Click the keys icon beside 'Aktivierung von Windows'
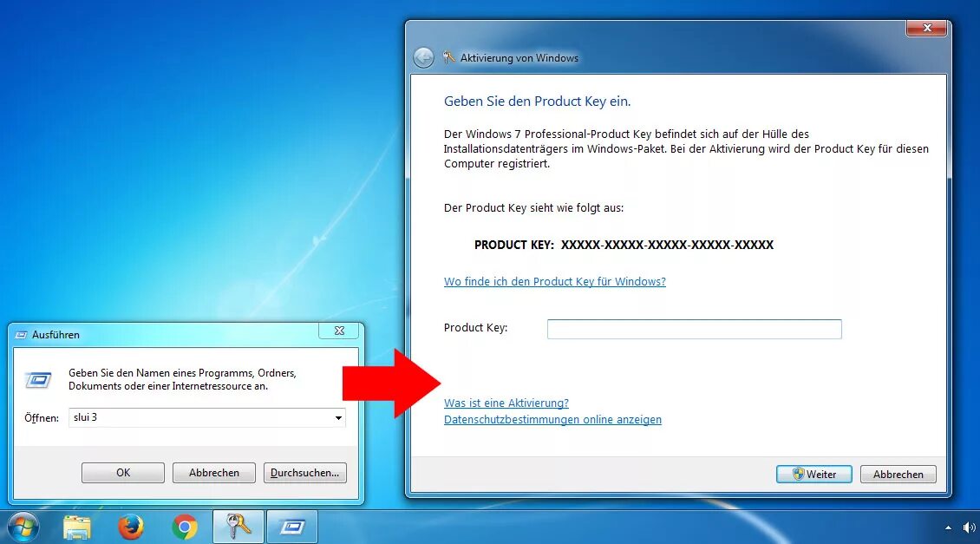Screen dimensions: 980x544 point(448,57)
